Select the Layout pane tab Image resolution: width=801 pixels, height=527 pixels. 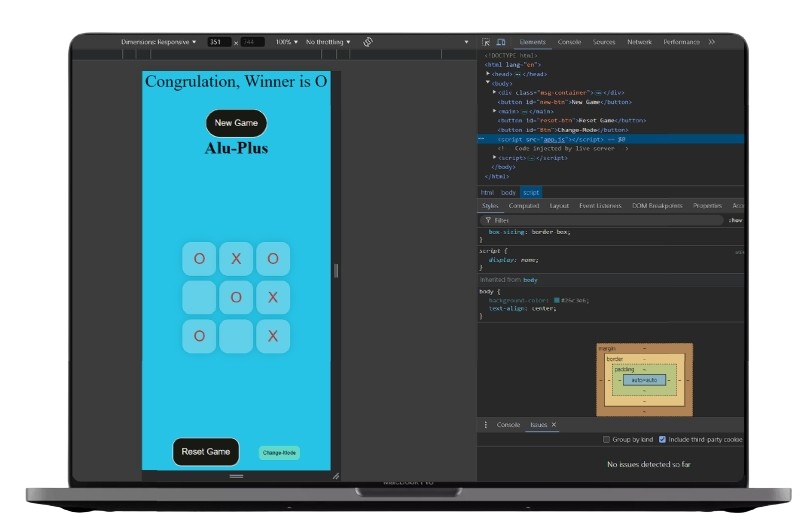(559, 206)
